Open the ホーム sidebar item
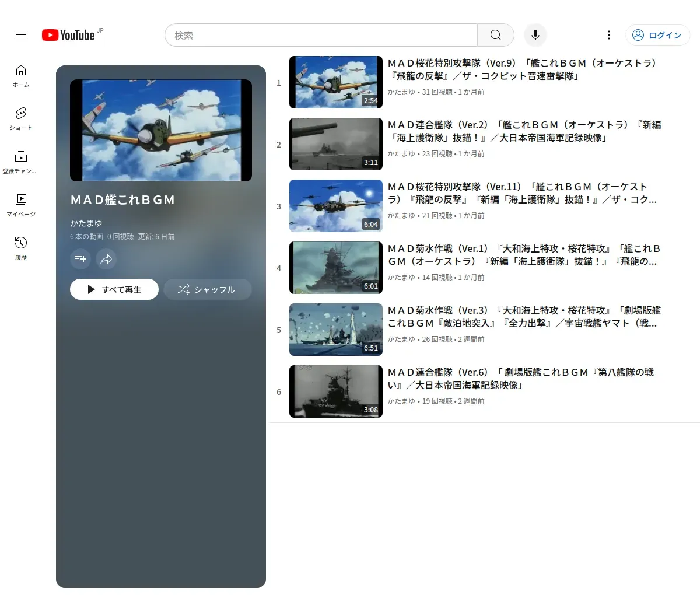The image size is (700, 602). (21, 76)
